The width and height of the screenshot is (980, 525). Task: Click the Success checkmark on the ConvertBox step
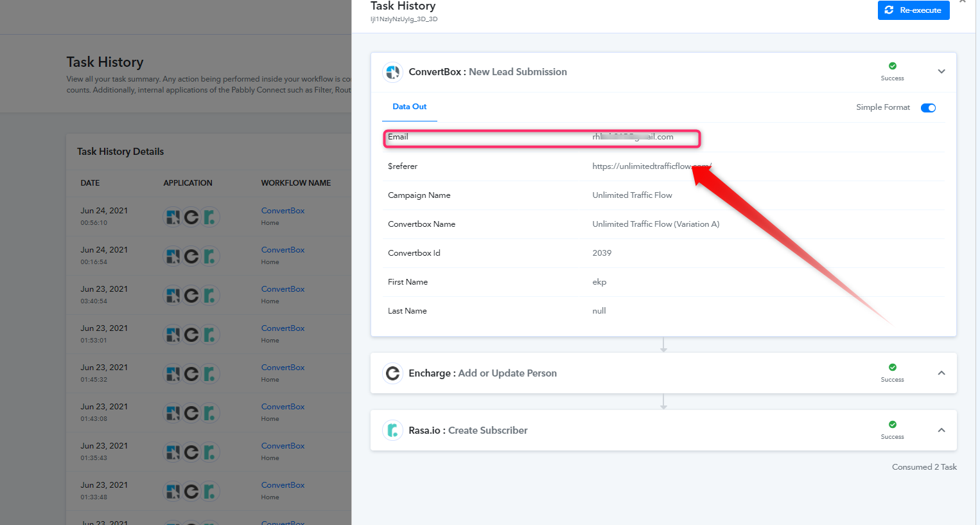[893, 66]
